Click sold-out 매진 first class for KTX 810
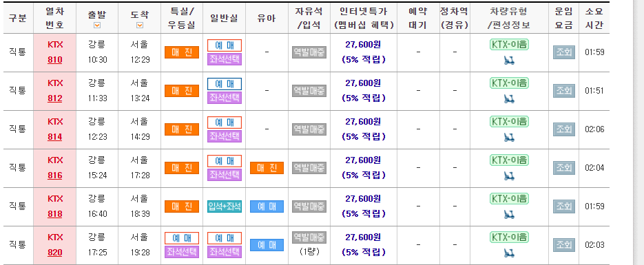 point(182,52)
